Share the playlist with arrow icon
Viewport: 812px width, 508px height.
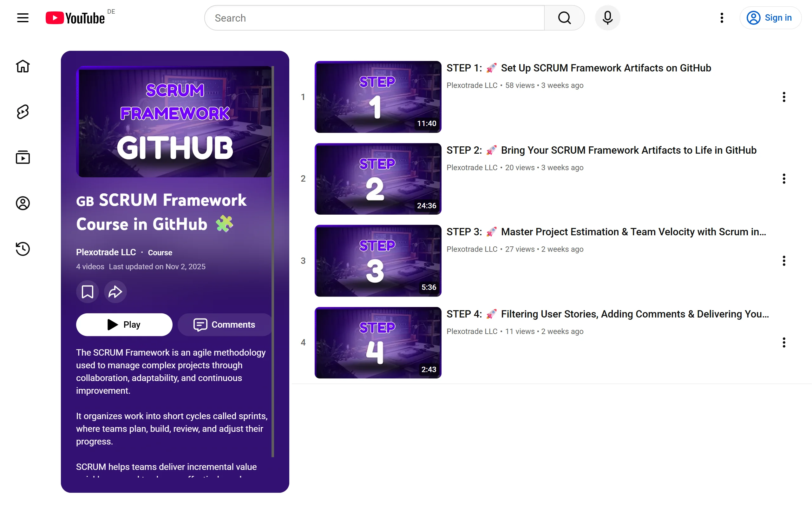point(115,292)
